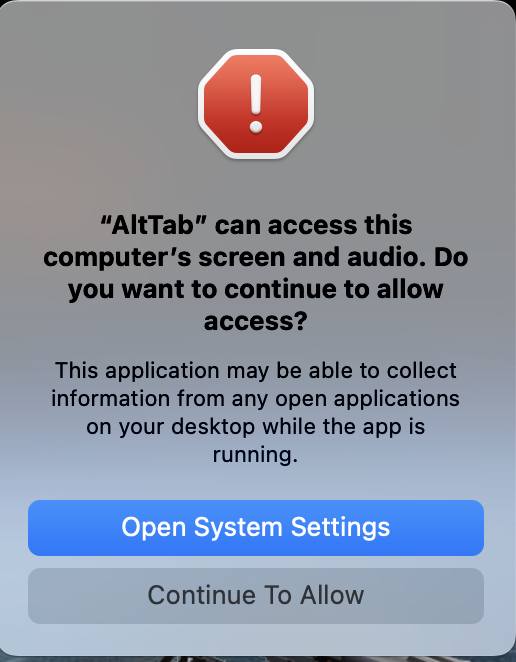Click the word "running." in the description
Viewport: 516px width, 662px height.
tap(255, 455)
